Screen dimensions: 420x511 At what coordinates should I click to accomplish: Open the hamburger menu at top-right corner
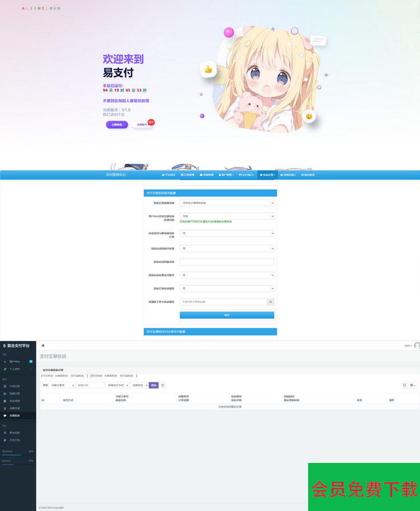[415, 3]
